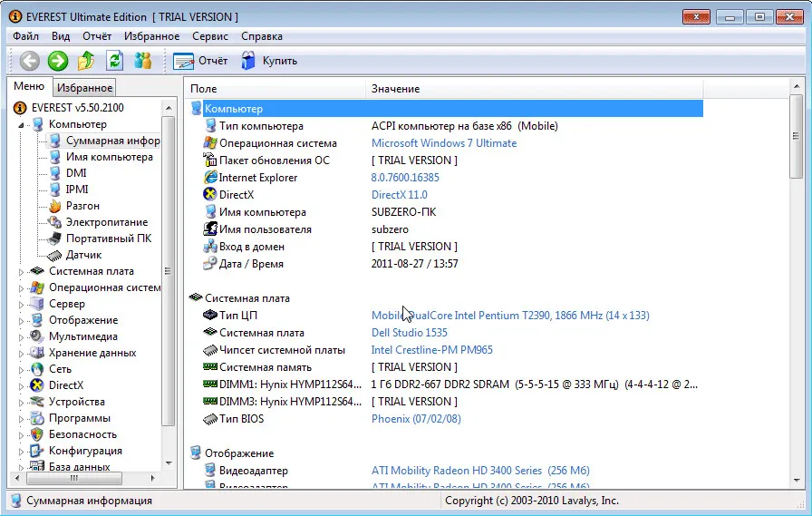812x516 pixels.
Task: Click the Устройства tree icon
Action: [37, 402]
